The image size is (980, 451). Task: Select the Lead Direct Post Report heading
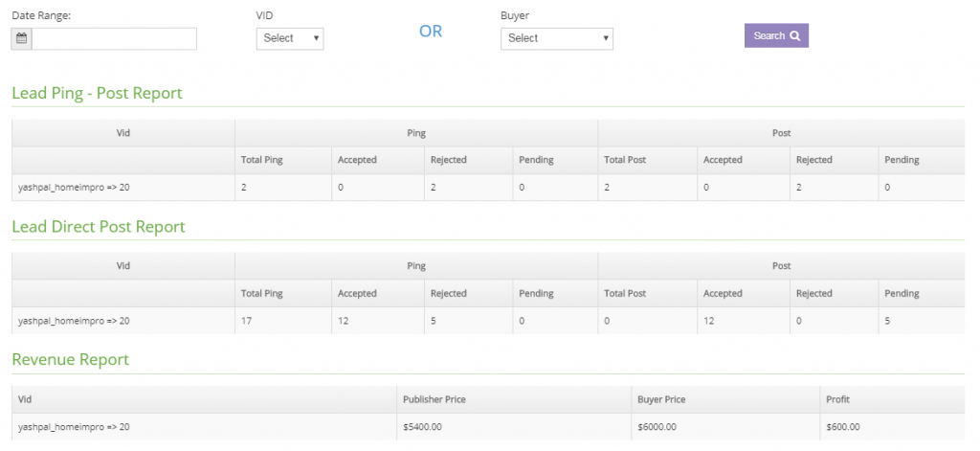tap(99, 226)
